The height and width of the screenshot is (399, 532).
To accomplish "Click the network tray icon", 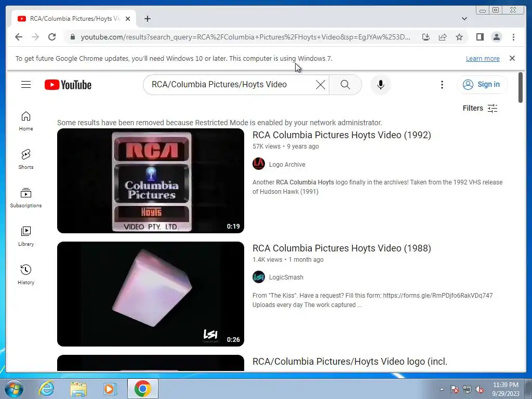I will click(467, 390).
